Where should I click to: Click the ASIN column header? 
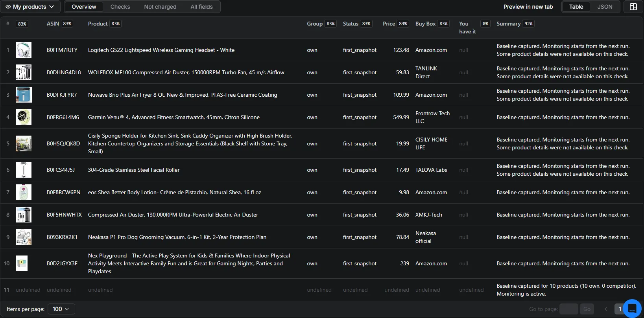[53, 24]
